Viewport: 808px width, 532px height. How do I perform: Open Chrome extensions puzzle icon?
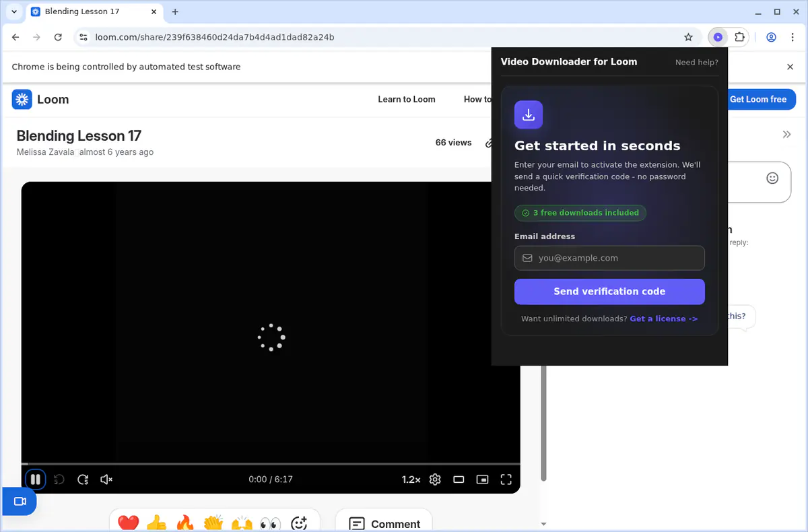click(x=739, y=37)
